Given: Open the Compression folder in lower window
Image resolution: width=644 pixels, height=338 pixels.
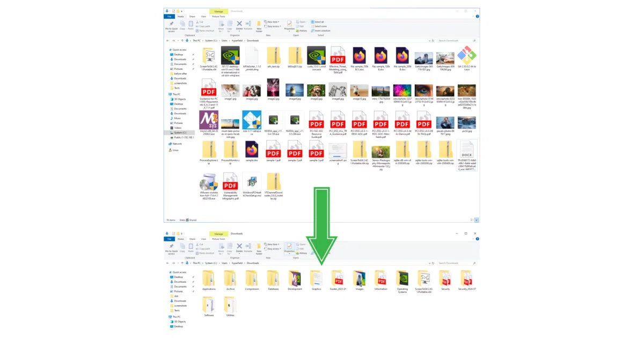Looking at the screenshot, I should [252, 281].
